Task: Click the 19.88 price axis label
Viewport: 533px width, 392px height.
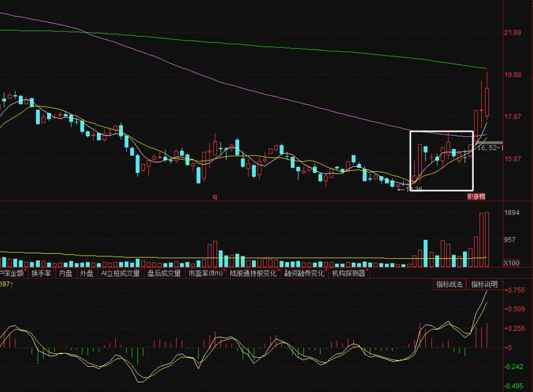Action: coord(513,75)
